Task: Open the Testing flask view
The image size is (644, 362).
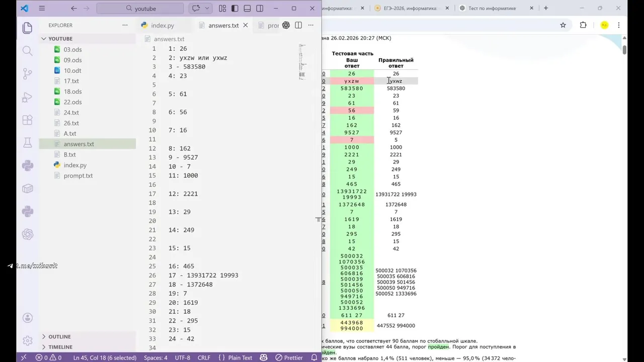Action: pos(28,143)
